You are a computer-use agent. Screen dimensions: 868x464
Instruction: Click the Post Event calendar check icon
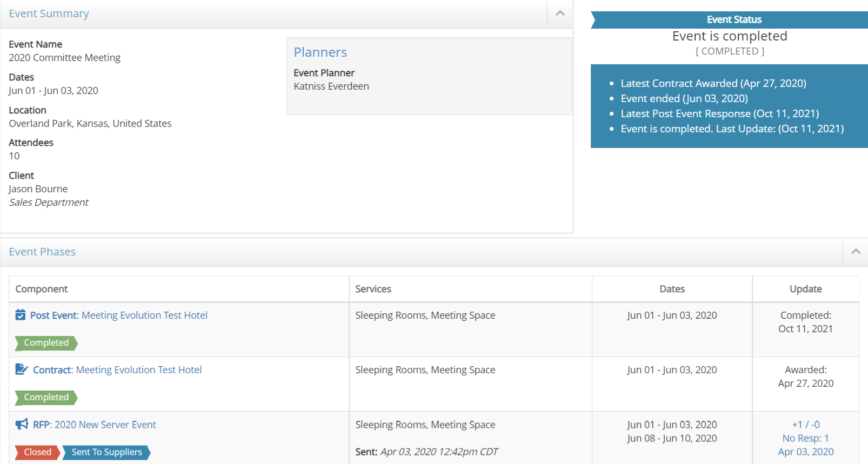21,315
